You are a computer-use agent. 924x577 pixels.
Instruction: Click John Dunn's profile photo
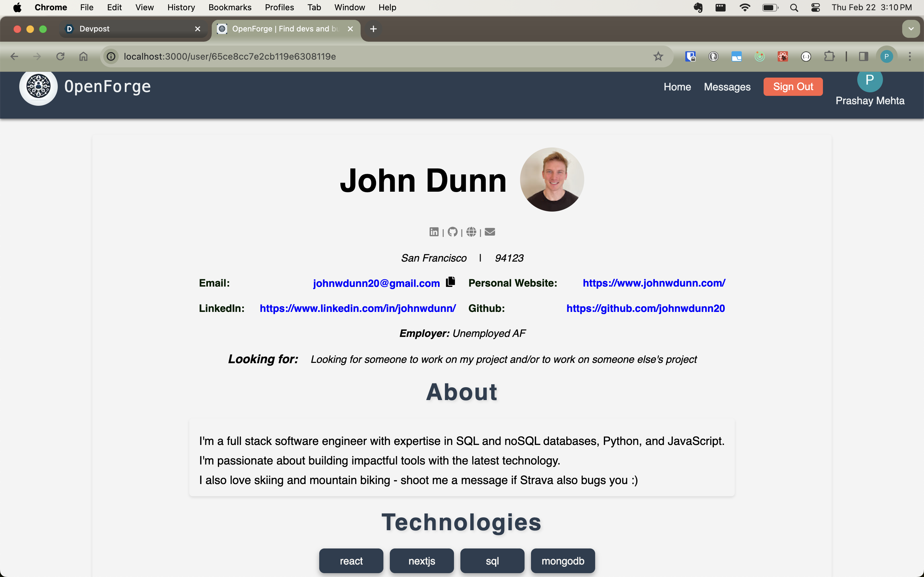click(x=552, y=180)
